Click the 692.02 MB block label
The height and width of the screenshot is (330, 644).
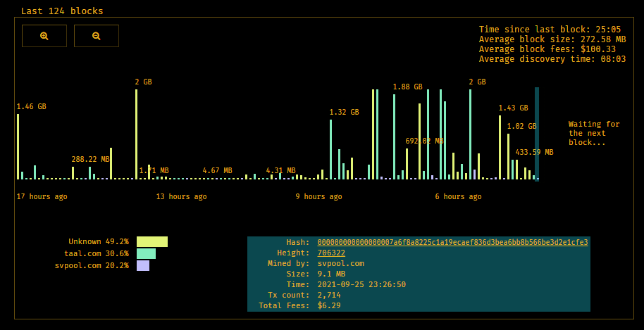click(x=424, y=141)
